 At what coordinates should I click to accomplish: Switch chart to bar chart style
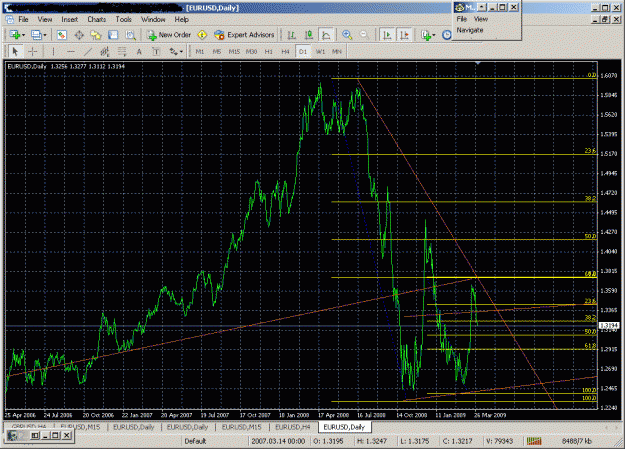pos(291,35)
